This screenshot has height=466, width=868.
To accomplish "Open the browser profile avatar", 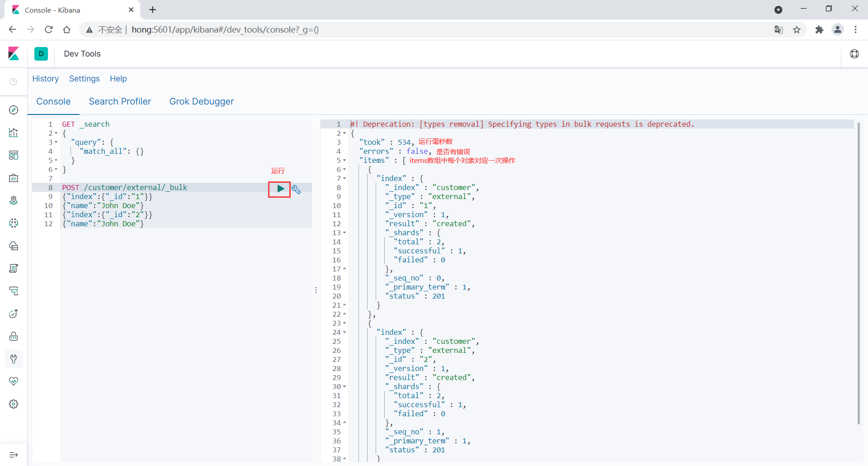I will pos(838,30).
